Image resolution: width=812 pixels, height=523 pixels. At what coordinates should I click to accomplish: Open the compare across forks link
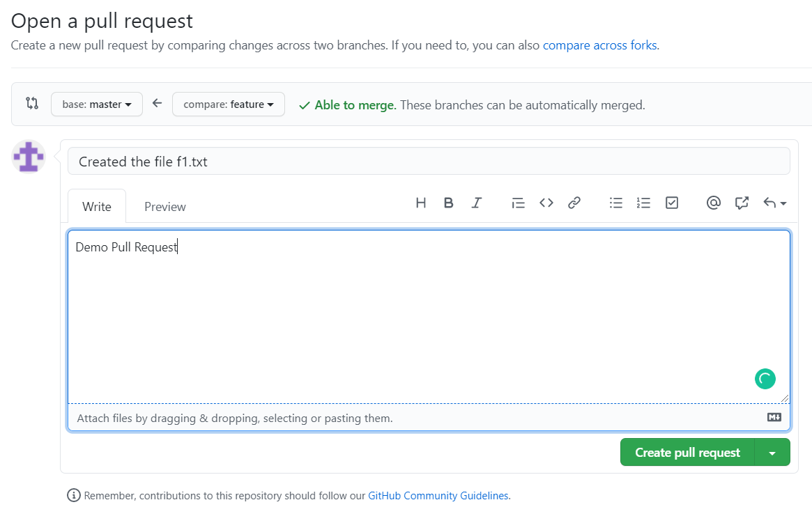click(599, 45)
